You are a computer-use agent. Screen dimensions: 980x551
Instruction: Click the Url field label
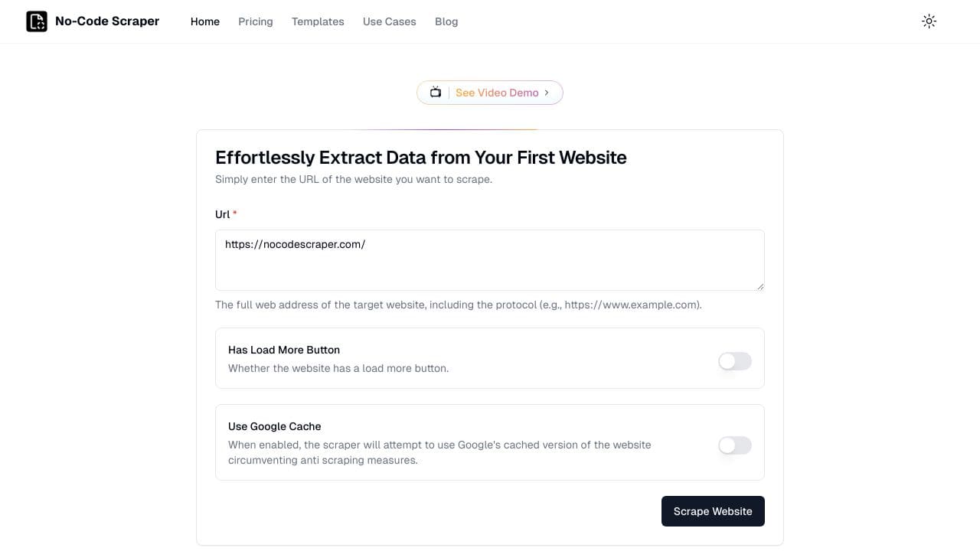[x=223, y=214]
